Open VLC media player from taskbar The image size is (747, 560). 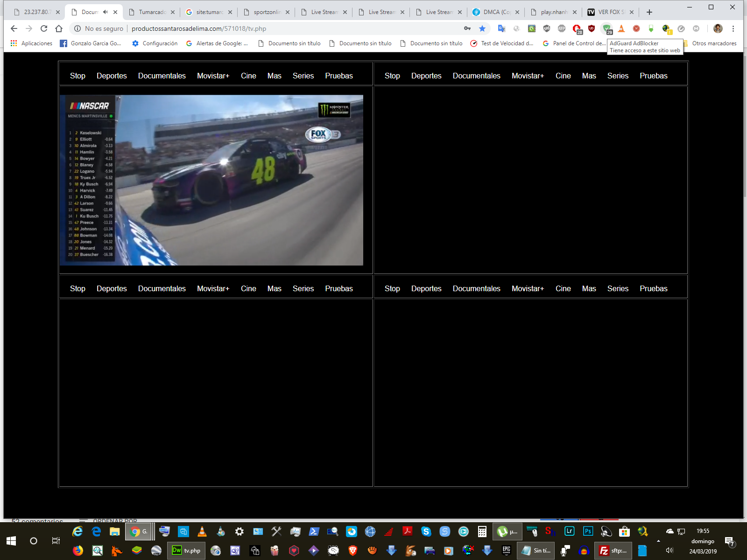tap(202, 531)
